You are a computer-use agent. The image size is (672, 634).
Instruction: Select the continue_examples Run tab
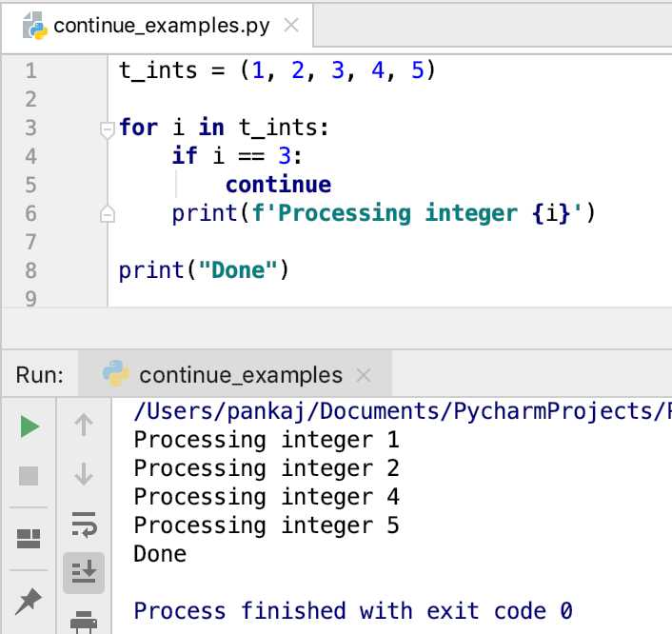(240, 375)
